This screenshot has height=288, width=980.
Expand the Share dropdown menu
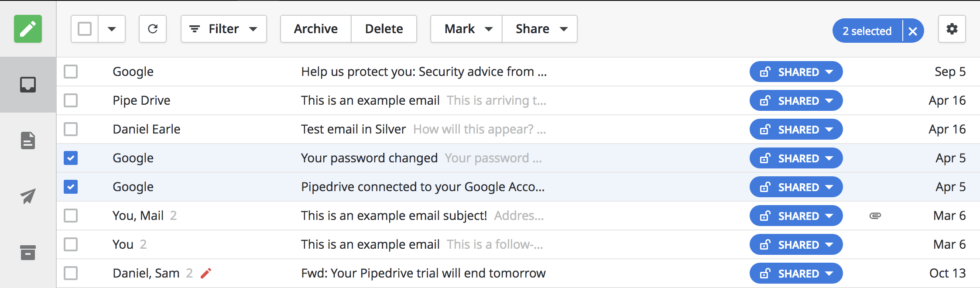[540, 29]
